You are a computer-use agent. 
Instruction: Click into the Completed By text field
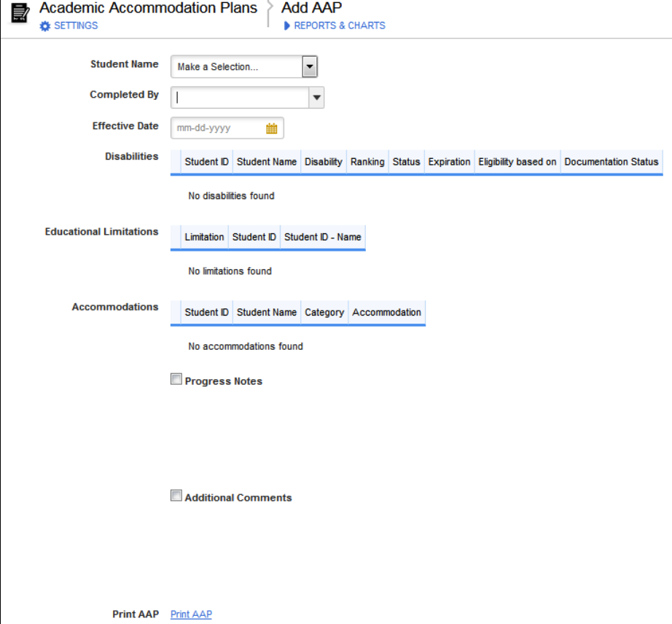(x=241, y=97)
